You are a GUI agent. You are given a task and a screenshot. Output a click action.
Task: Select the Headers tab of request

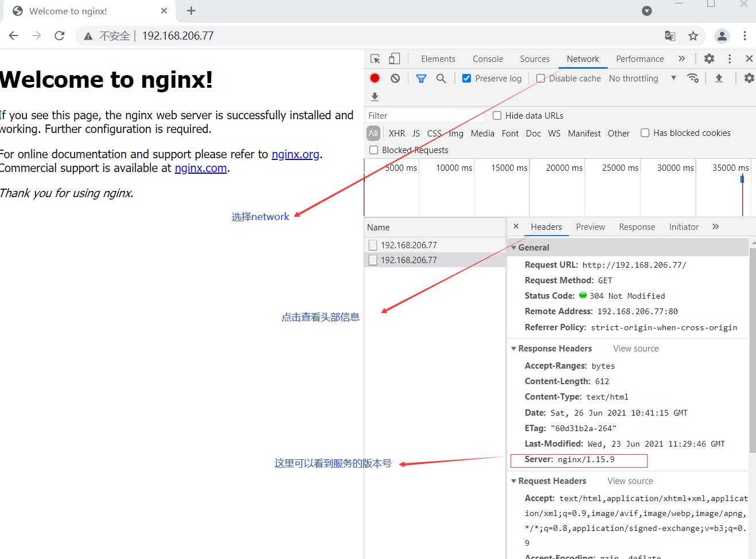(x=546, y=227)
